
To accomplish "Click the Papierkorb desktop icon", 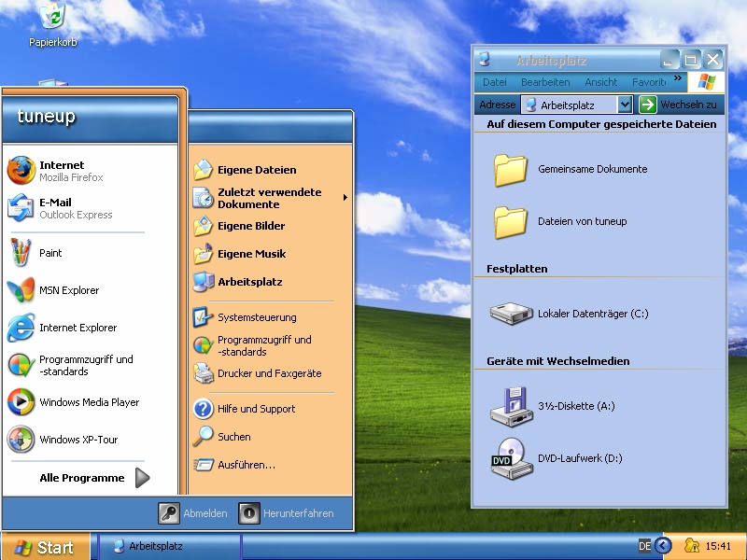I will click(x=53, y=23).
